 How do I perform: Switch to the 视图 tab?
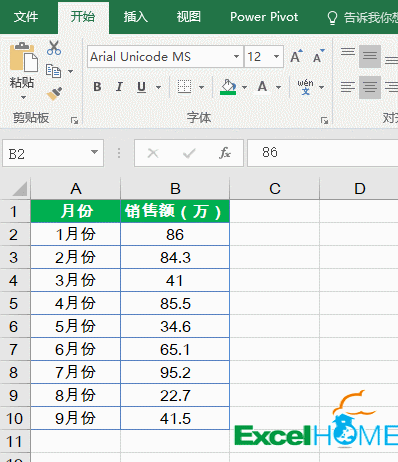[x=189, y=17]
